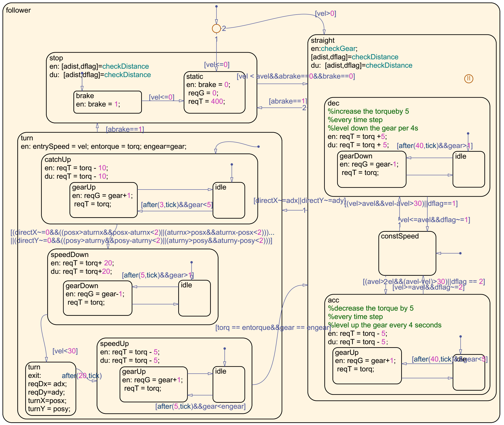Select idle state inside speedDown
This screenshot has width=504, height=425.
(x=194, y=298)
